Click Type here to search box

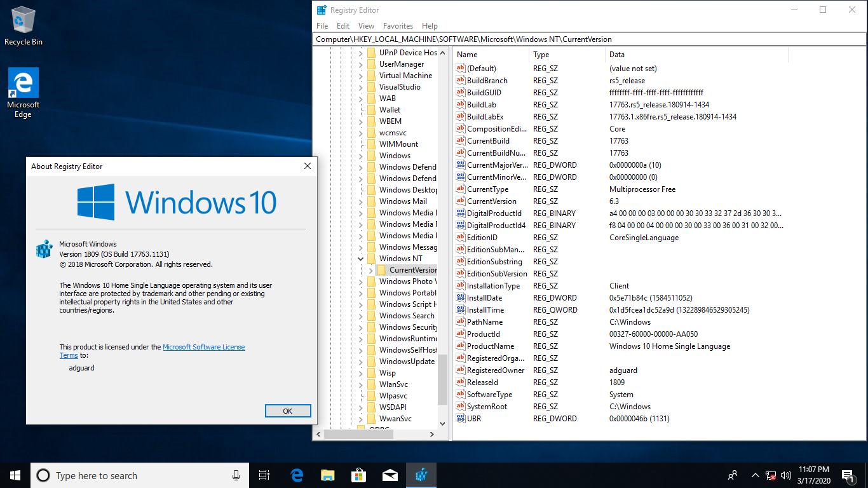[x=140, y=475]
